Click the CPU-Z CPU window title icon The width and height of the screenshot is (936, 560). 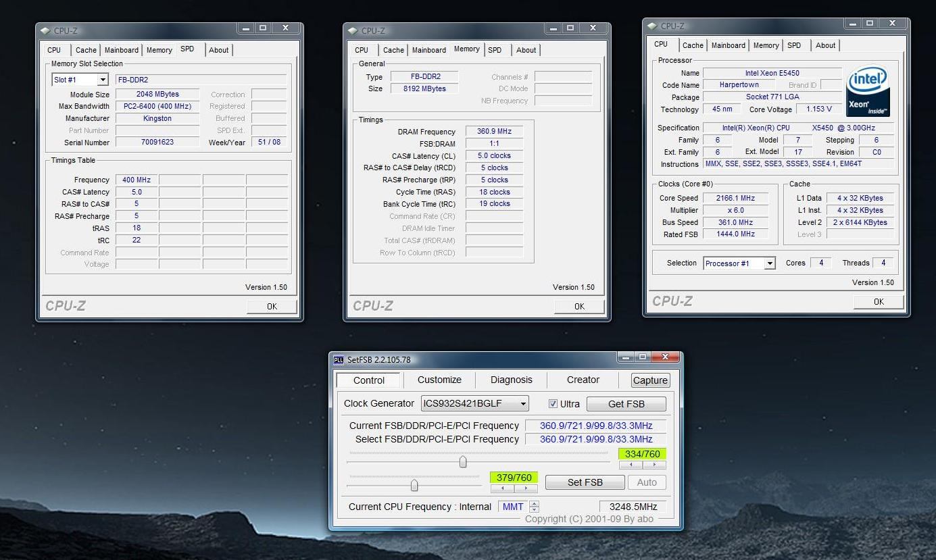(x=652, y=26)
